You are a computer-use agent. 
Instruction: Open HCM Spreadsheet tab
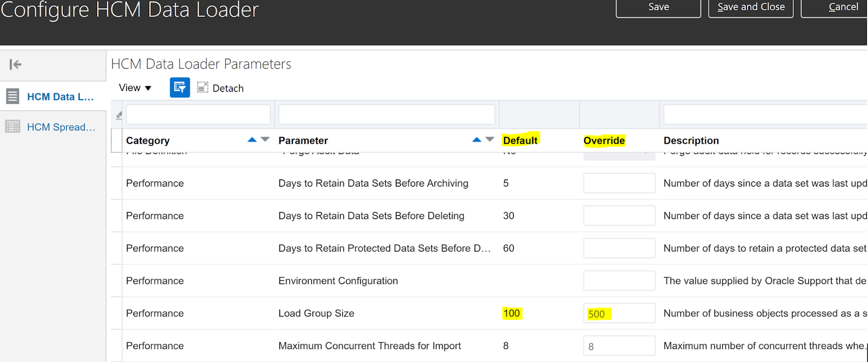[61, 127]
